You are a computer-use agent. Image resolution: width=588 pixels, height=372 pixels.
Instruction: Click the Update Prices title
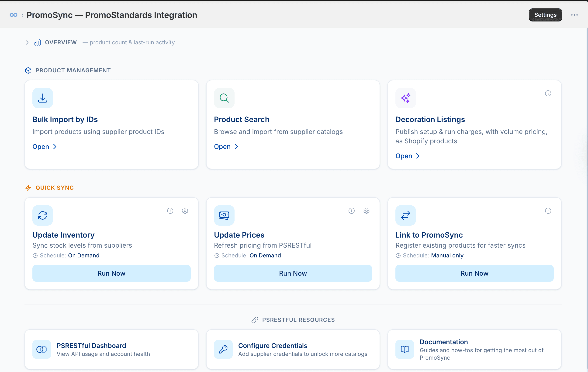pyautogui.click(x=239, y=235)
